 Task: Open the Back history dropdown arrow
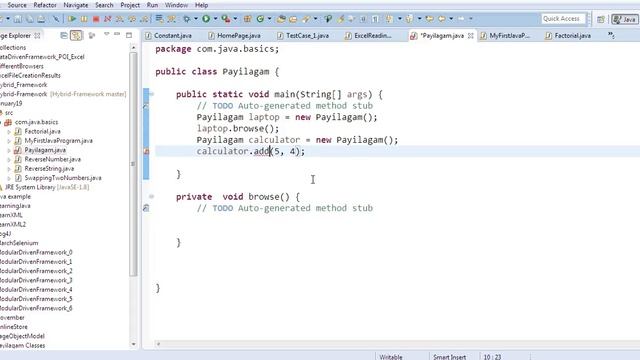(x=451, y=19)
